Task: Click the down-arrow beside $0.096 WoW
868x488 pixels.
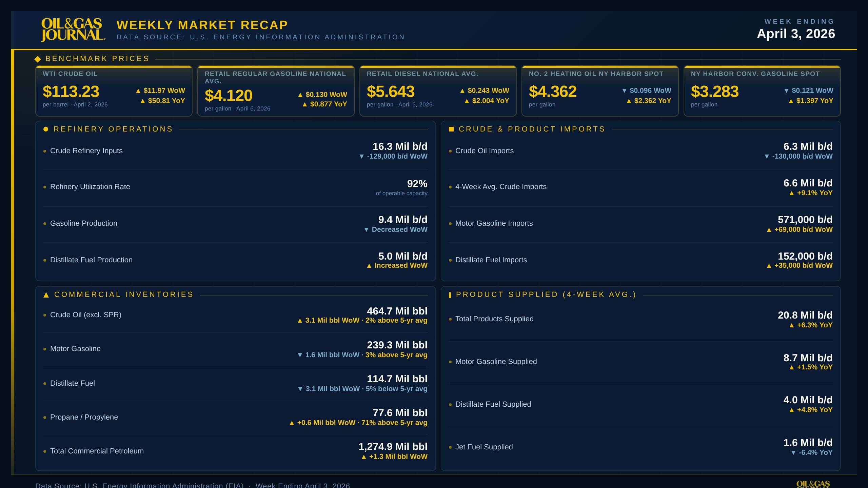Action: tap(625, 90)
